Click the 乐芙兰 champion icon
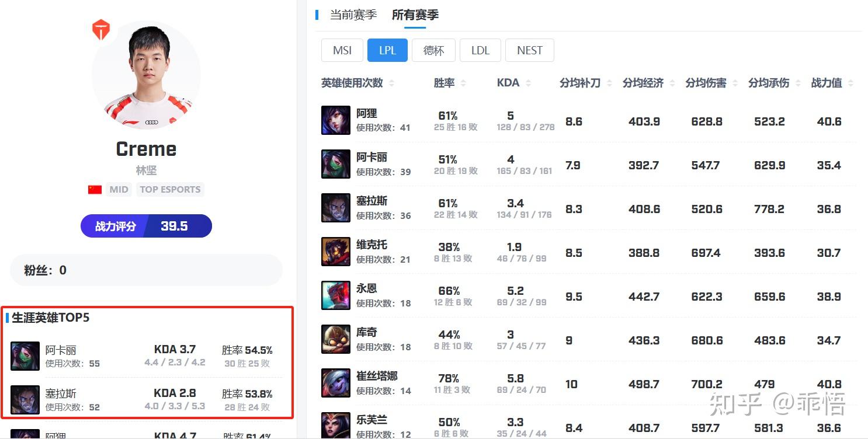This screenshot has width=868, height=439. [x=336, y=425]
